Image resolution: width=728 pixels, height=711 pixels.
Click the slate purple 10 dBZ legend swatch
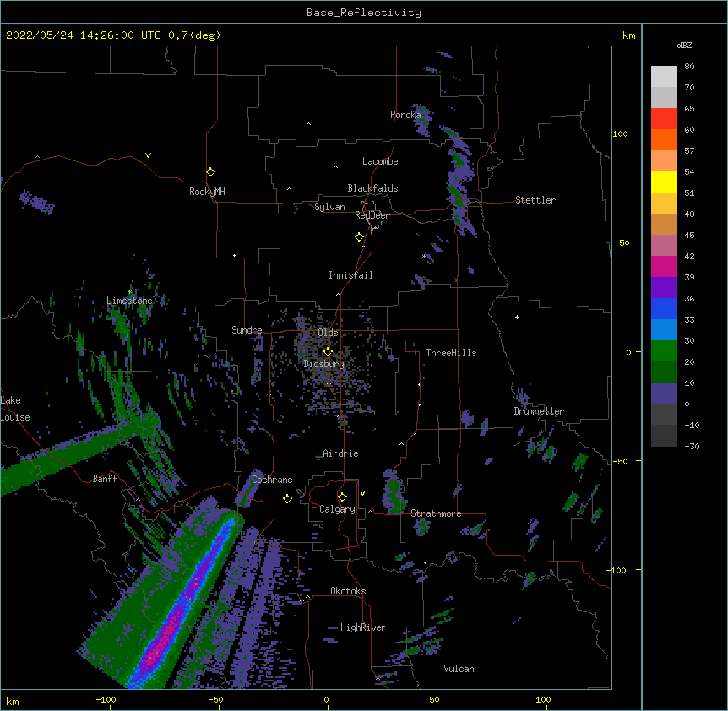pos(664,393)
